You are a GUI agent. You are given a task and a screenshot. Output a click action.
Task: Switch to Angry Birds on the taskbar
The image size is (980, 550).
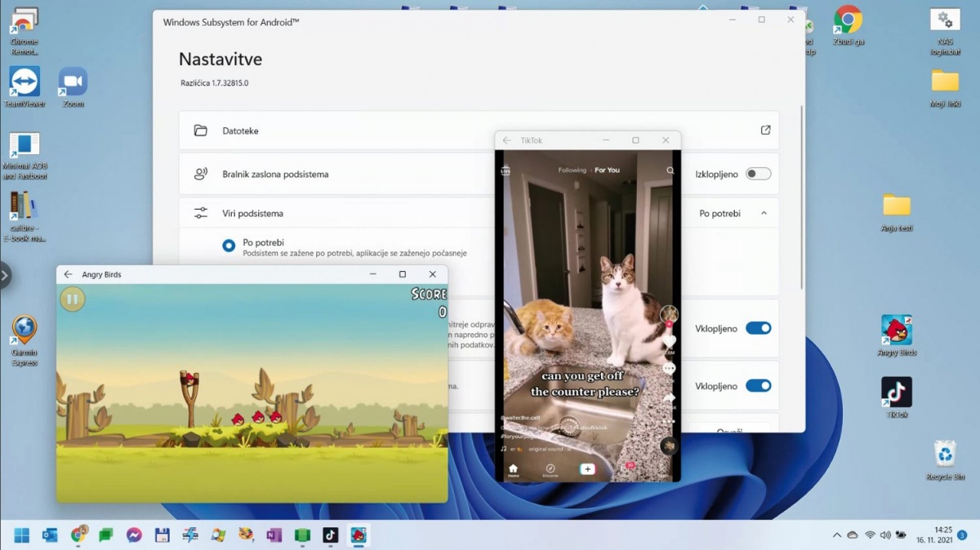(x=358, y=535)
